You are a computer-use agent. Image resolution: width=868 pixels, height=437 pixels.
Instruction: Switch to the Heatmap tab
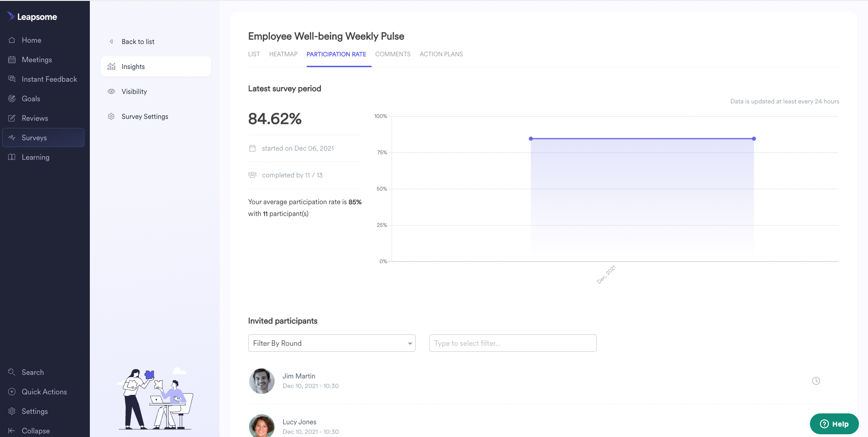pyautogui.click(x=283, y=54)
